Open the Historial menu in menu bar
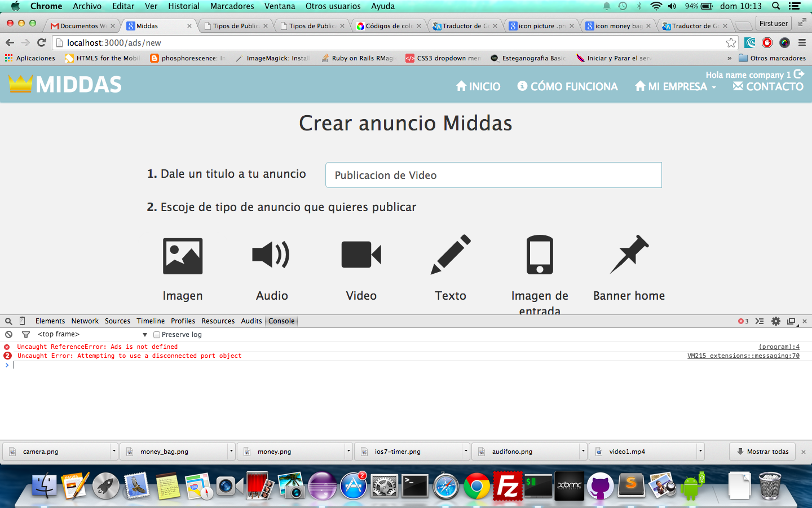 pos(184,6)
